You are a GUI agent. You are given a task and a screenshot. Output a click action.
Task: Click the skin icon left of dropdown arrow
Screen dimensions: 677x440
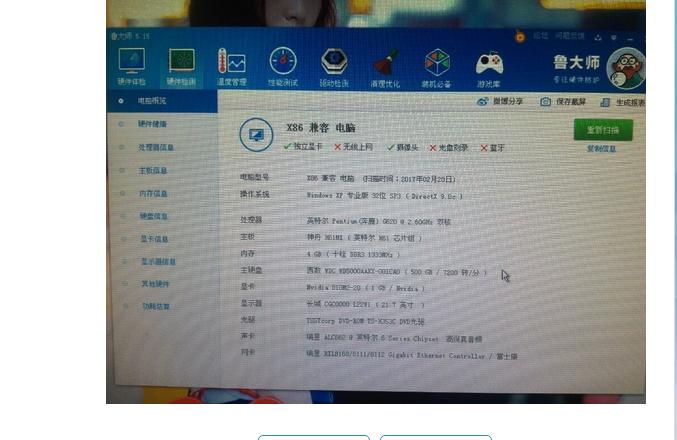(598, 38)
